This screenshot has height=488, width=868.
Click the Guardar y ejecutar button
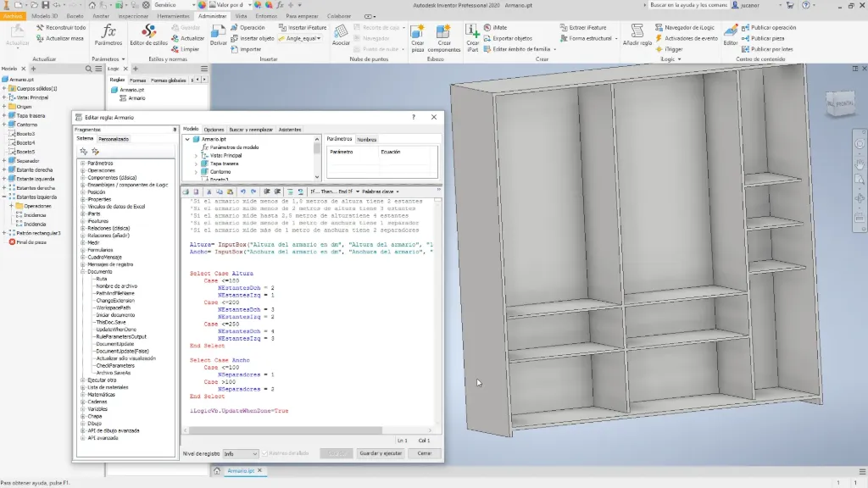coord(381,453)
